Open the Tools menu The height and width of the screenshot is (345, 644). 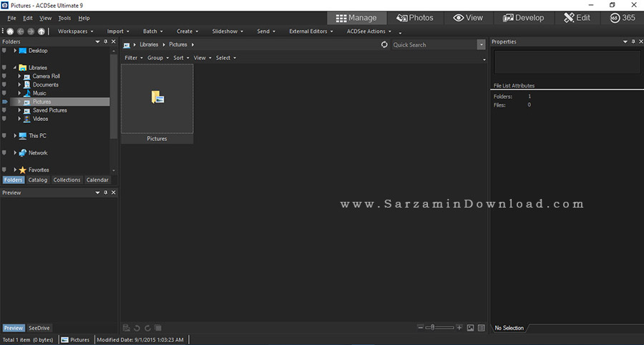[x=64, y=18]
